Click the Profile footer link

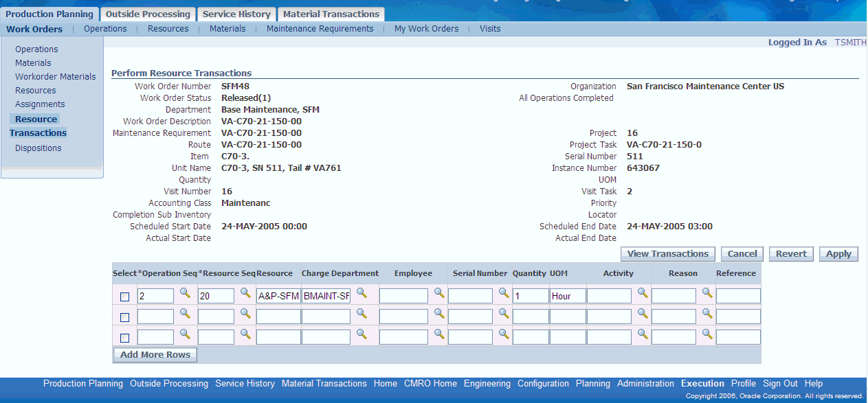[744, 384]
